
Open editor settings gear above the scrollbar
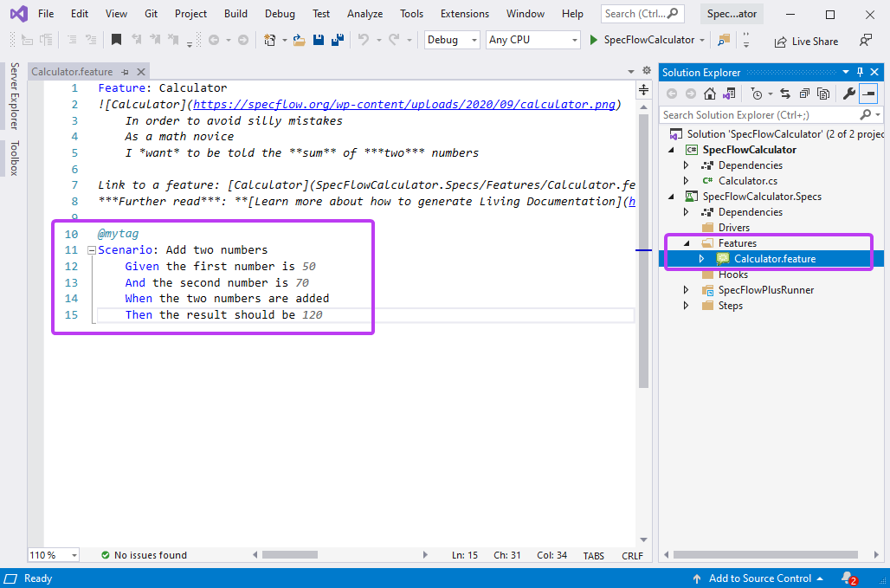tap(646, 71)
